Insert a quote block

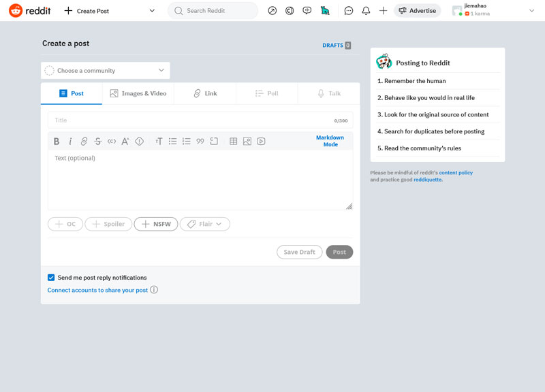tap(200, 142)
